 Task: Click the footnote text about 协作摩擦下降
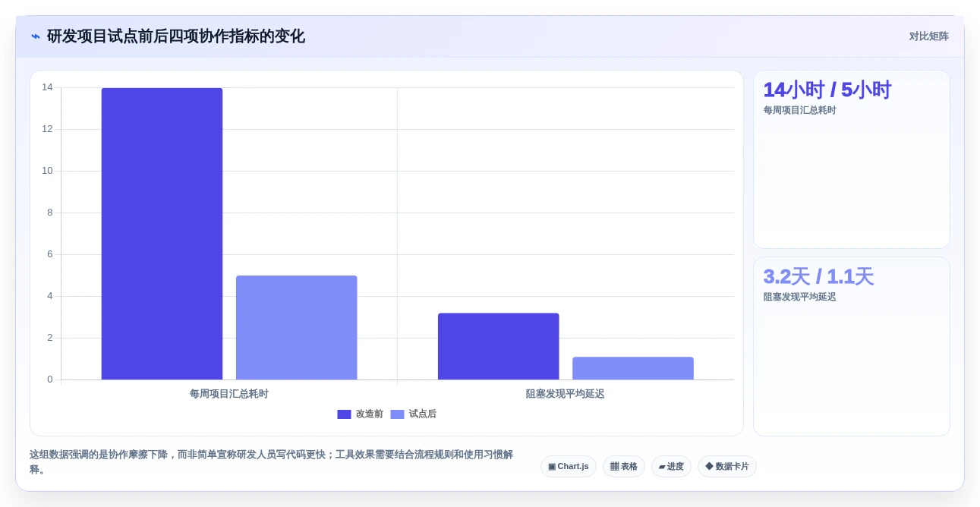[272, 461]
